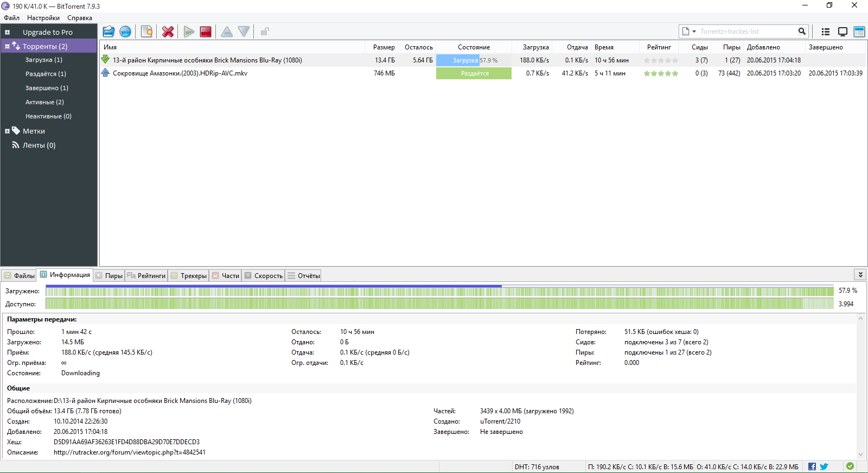
Task: Click the monitor remote icon
Action: pyautogui.click(x=843, y=31)
